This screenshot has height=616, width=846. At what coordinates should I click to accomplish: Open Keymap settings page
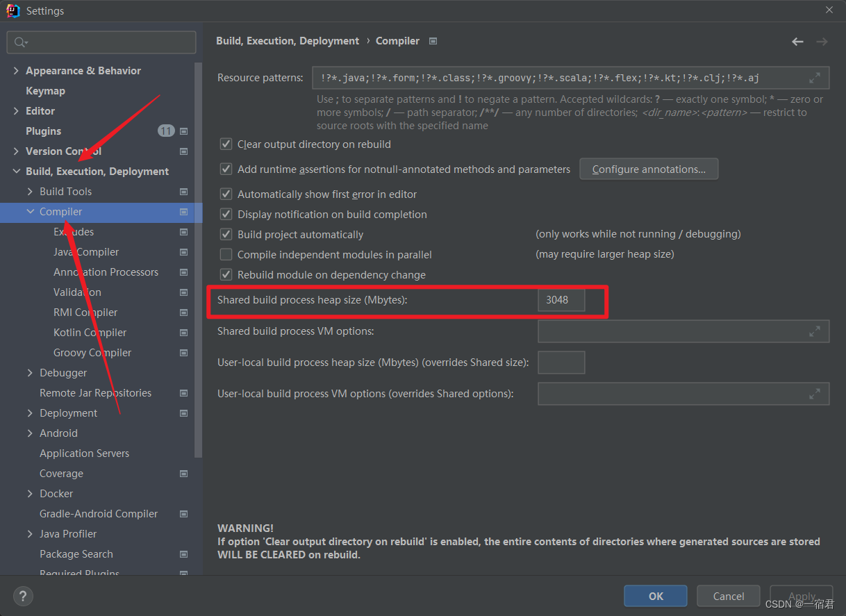click(x=45, y=91)
